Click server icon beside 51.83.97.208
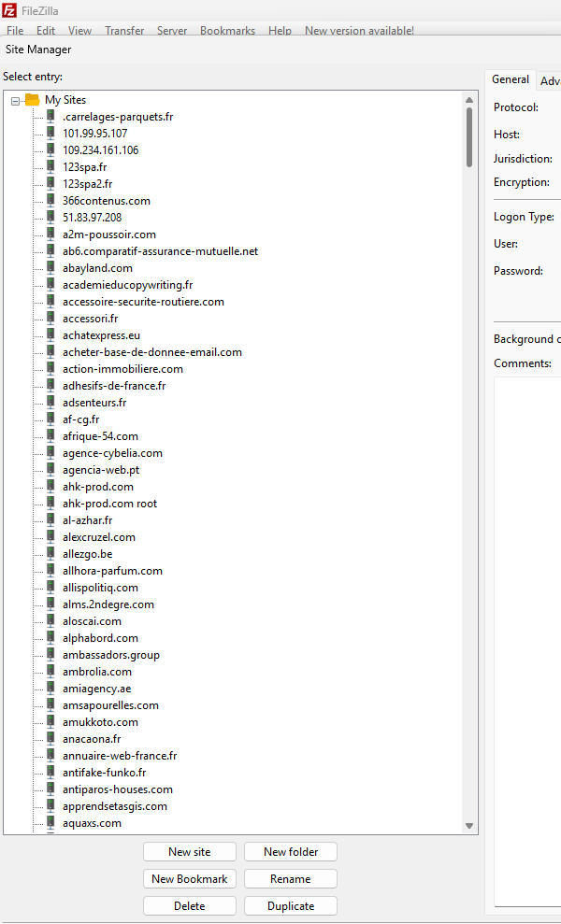561x924 pixels. pyautogui.click(x=51, y=217)
